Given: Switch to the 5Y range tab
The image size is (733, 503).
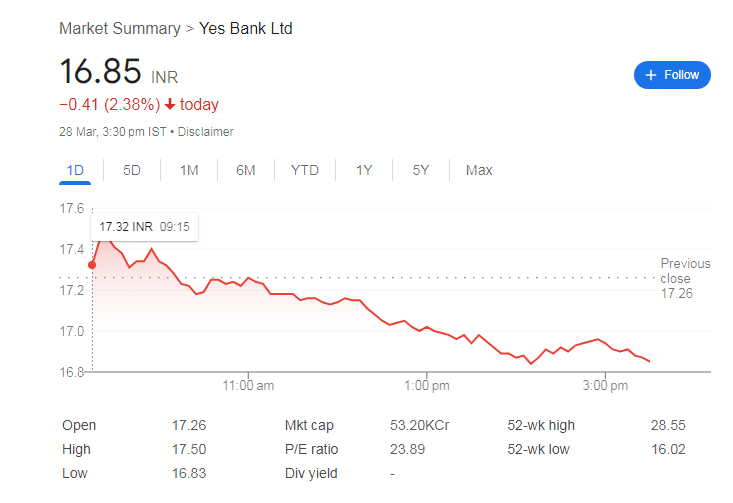Looking at the screenshot, I should tap(421, 170).
